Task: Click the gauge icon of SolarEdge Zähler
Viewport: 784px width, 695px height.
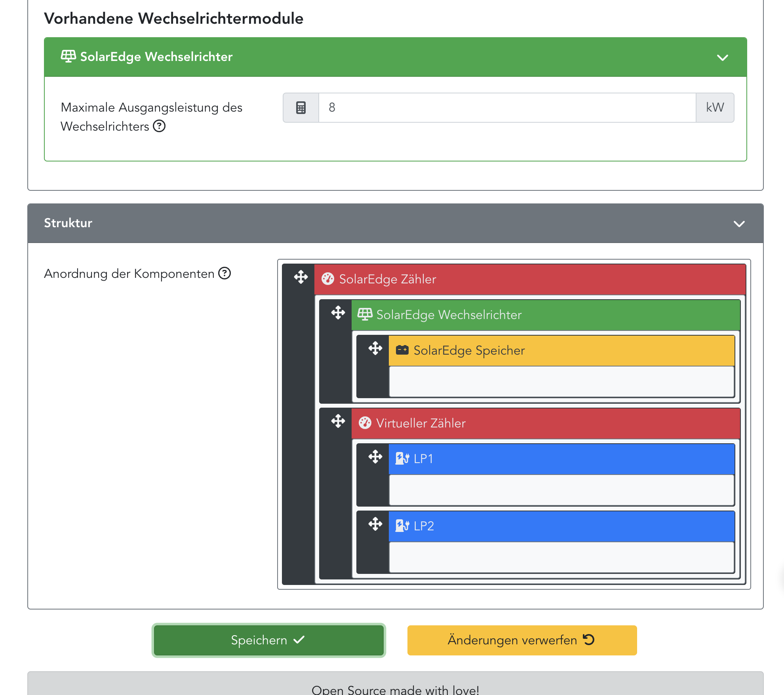Action: [328, 279]
